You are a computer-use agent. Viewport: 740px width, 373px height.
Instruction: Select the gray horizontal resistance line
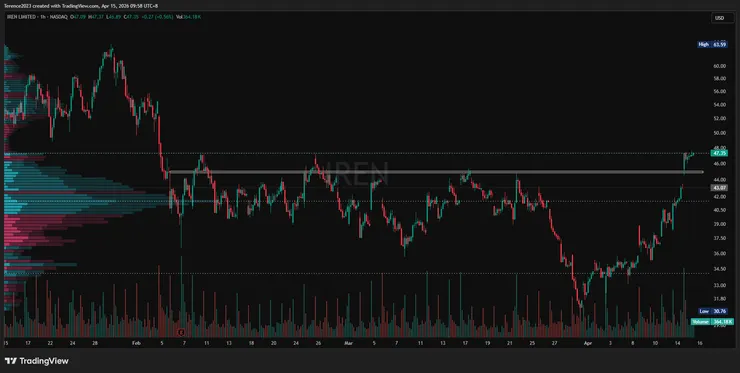pyautogui.click(x=436, y=172)
